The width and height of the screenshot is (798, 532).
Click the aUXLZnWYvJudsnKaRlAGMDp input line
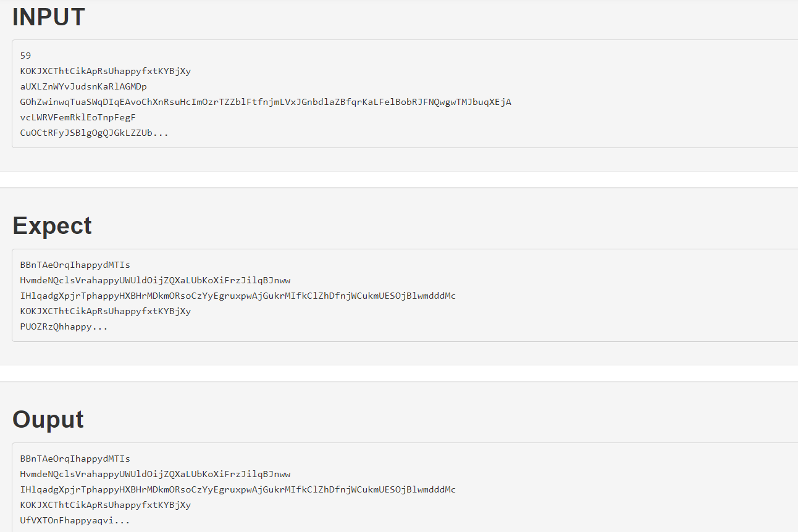tap(83, 86)
